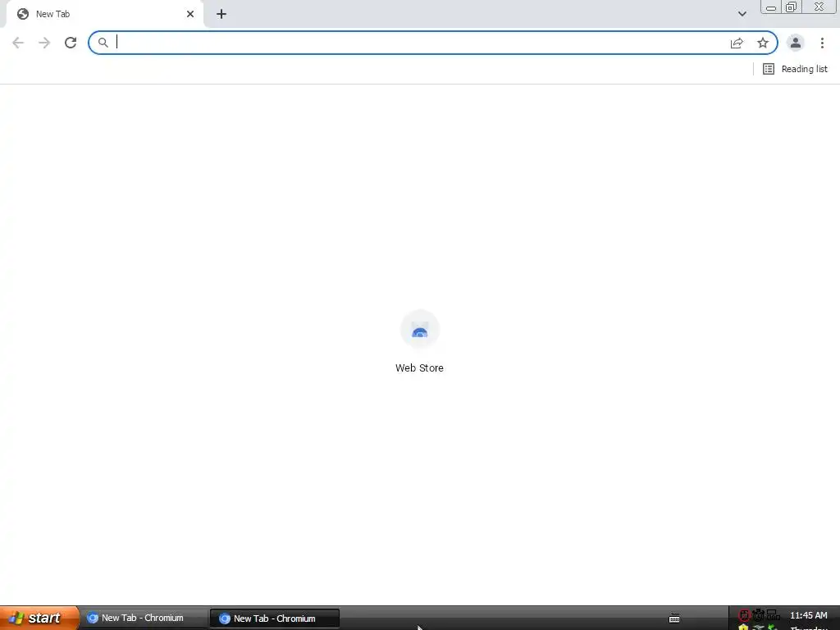
Task: Open the Chromium three-dot menu
Action: [x=822, y=43]
